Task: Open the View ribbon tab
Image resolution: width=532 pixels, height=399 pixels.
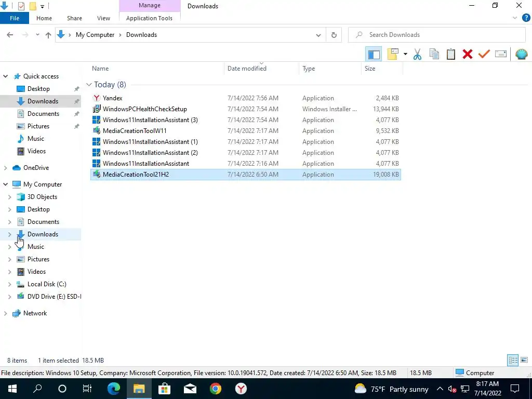Action: pos(103,18)
